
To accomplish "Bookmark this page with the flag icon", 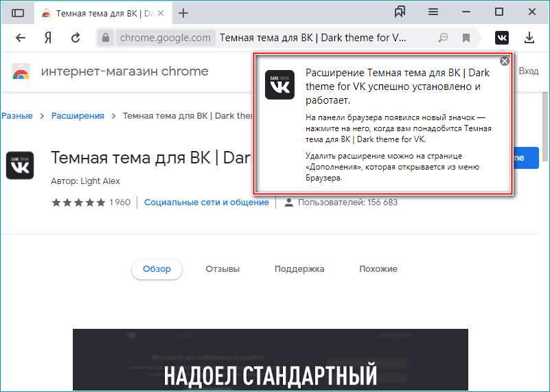I will click(x=466, y=38).
